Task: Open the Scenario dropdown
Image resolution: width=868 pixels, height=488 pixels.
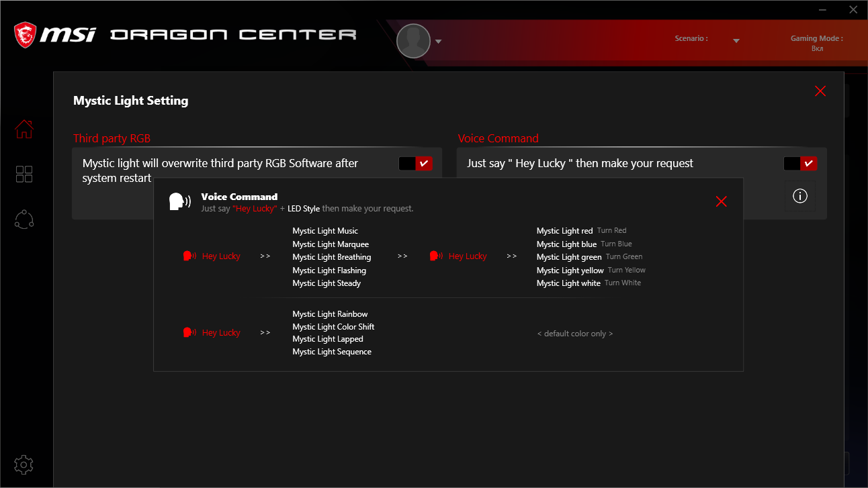Action: click(x=736, y=41)
